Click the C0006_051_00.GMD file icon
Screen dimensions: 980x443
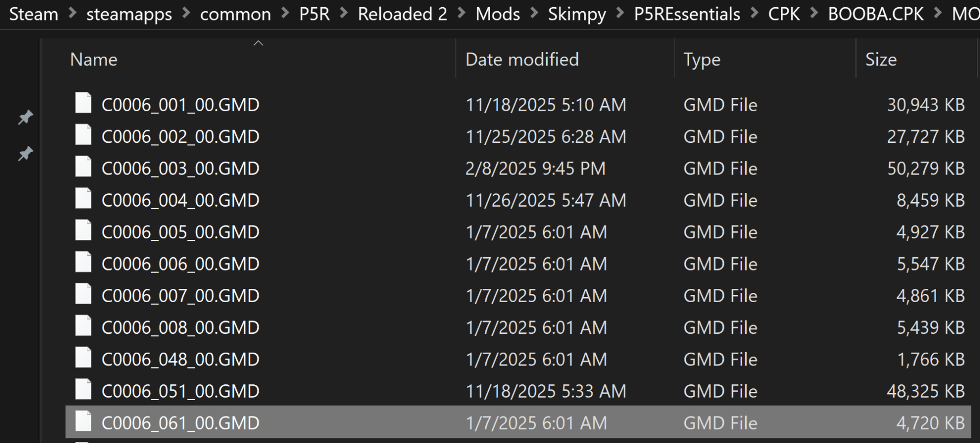pyautogui.click(x=83, y=390)
